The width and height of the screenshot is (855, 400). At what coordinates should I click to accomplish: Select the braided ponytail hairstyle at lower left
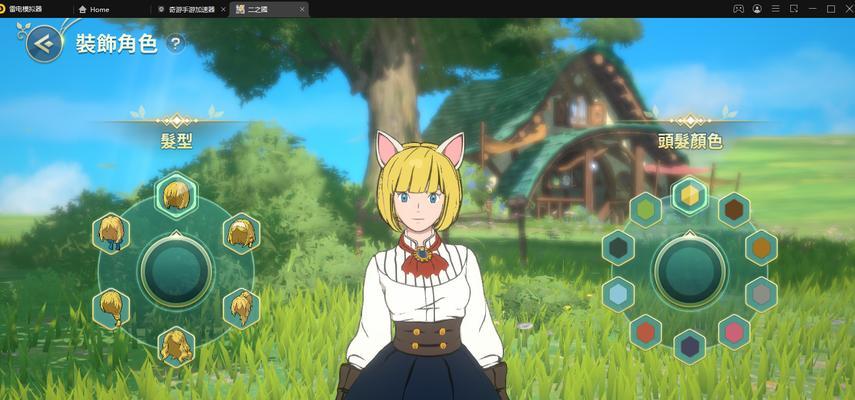tap(111, 308)
